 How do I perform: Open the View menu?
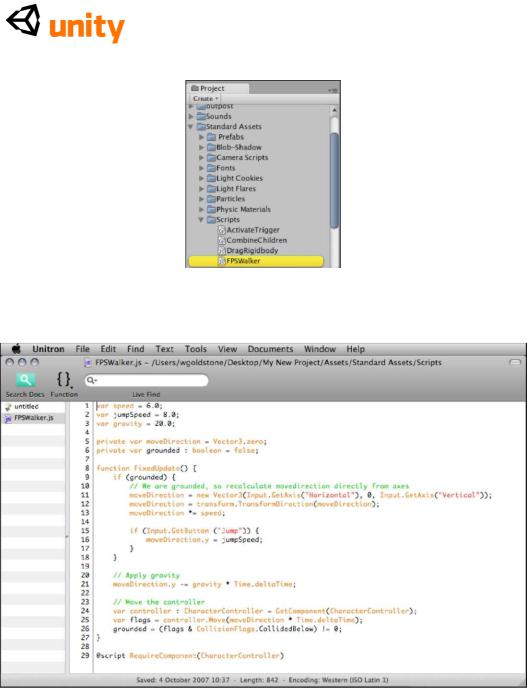click(227, 349)
